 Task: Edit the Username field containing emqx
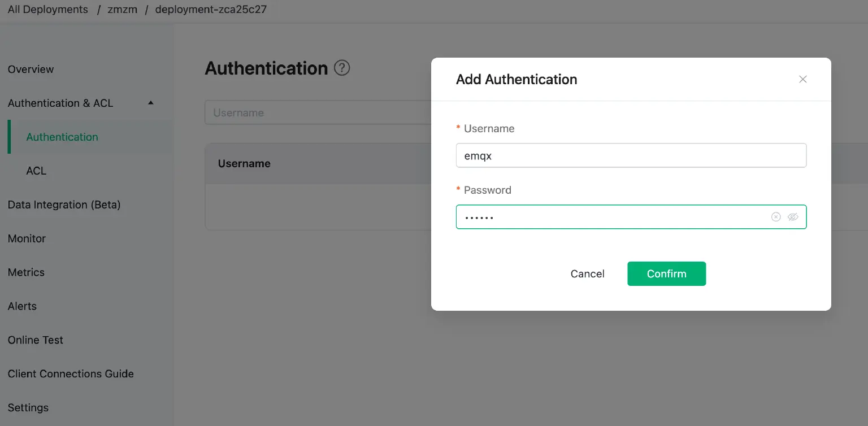coord(631,155)
